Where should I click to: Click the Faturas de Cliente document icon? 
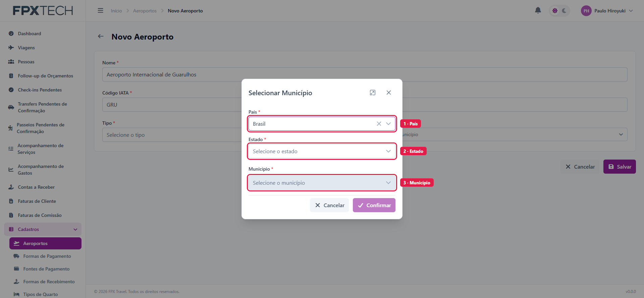(x=11, y=201)
